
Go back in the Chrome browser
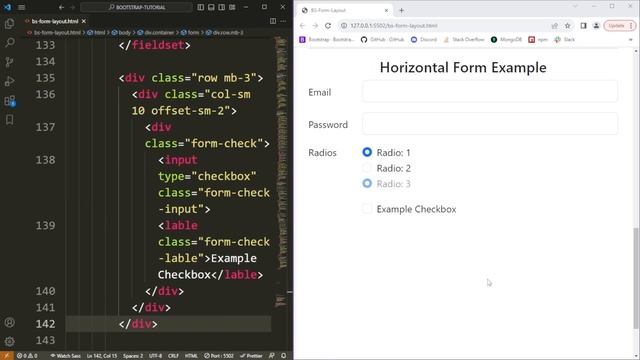(x=302, y=26)
